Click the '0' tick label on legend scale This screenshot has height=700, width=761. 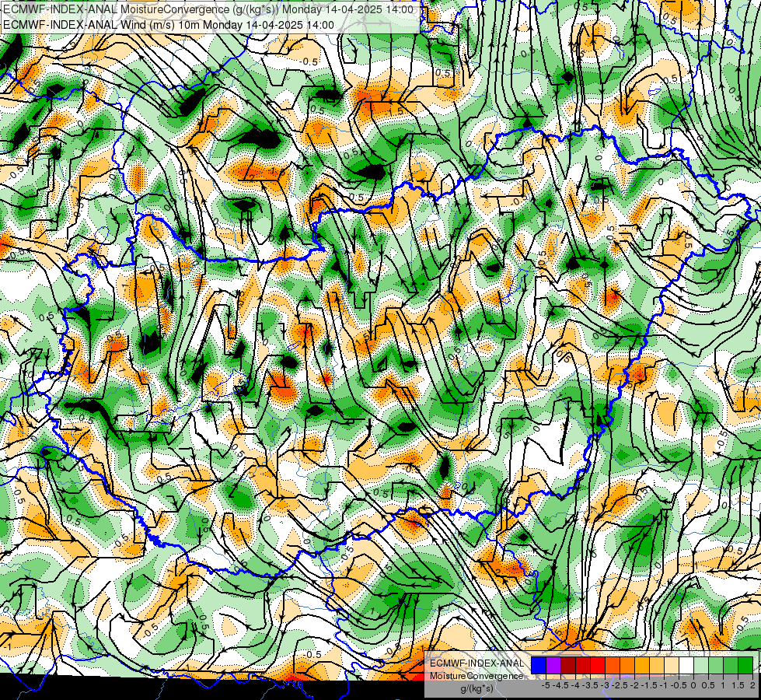[693, 685]
